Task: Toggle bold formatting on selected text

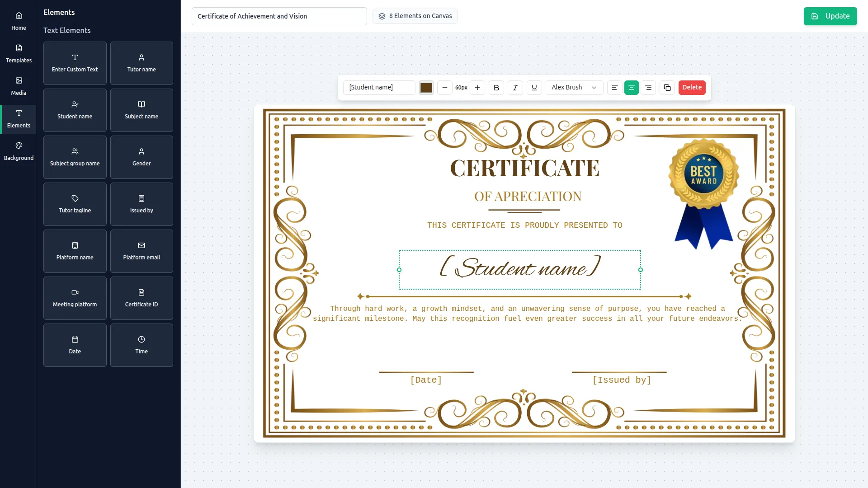Action: click(496, 87)
